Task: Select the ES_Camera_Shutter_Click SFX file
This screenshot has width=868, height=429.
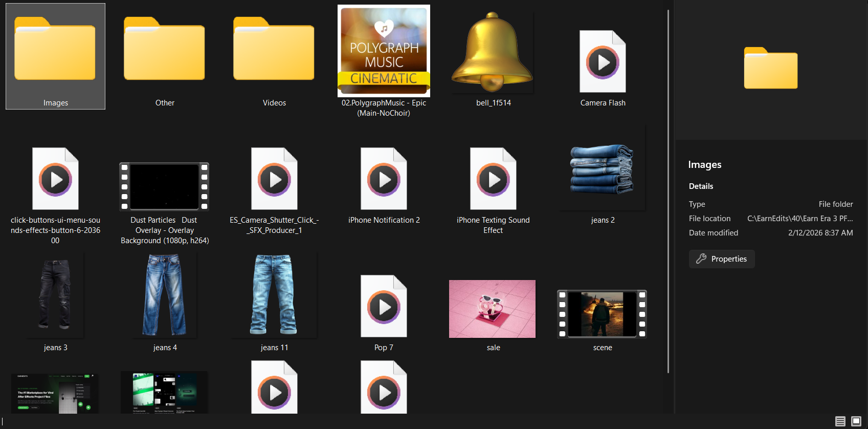Action: point(274,180)
